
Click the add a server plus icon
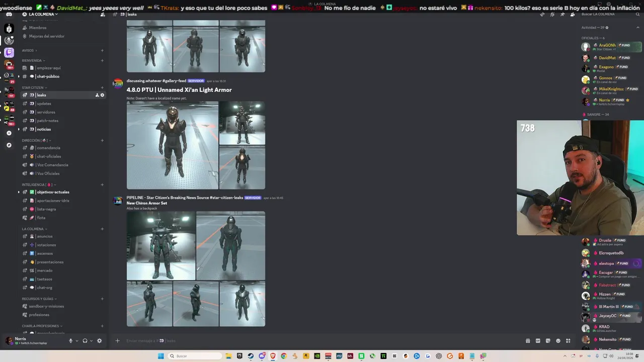coord(9,133)
